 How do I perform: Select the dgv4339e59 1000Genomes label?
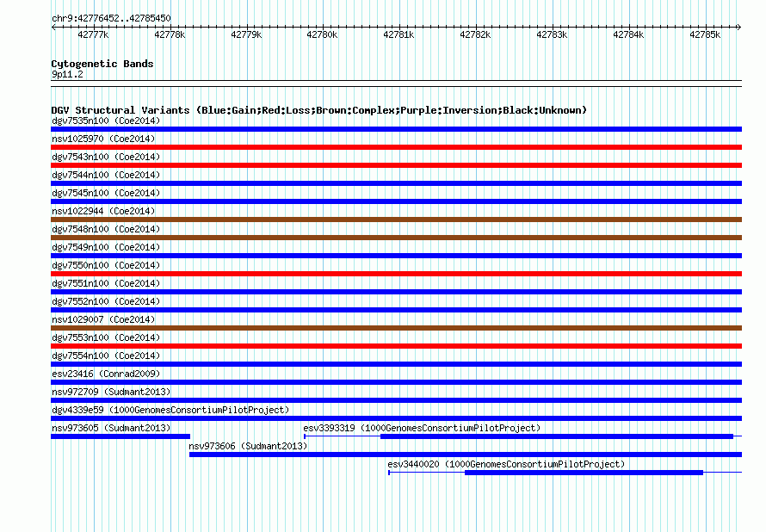170,410
